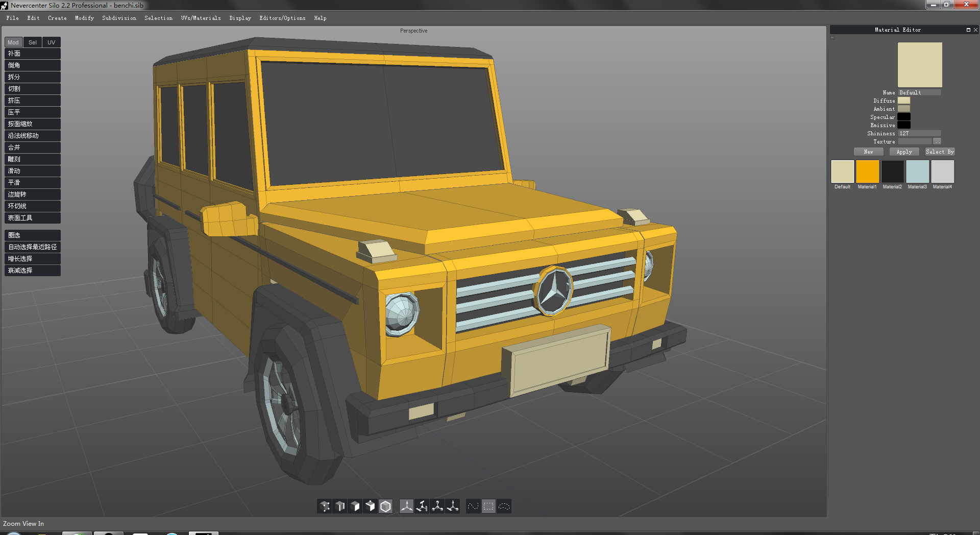Switch to face selection mode
This screenshot has width=980, height=535.
coord(355,506)
